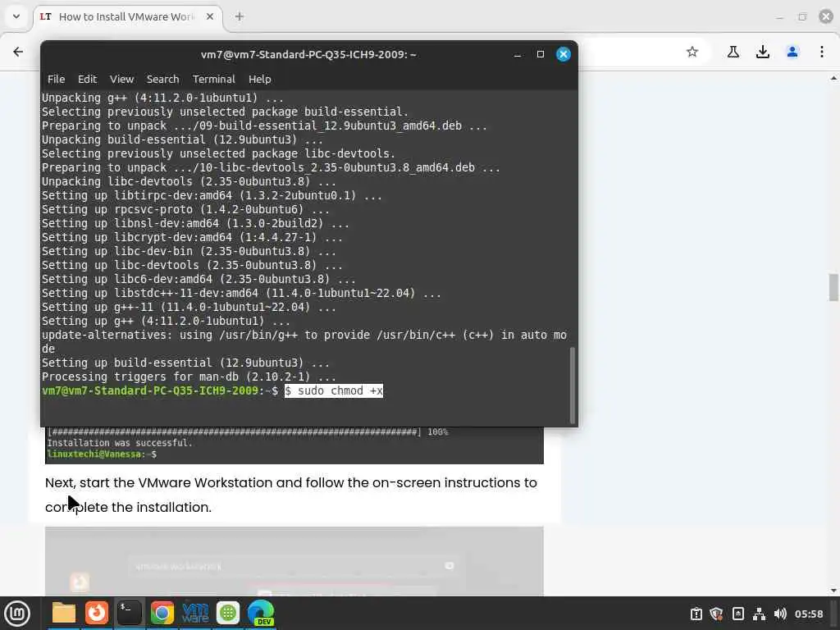The image size is (840, 630).
Task: Bookmark this page with star icon
Action: pos(692,52)
